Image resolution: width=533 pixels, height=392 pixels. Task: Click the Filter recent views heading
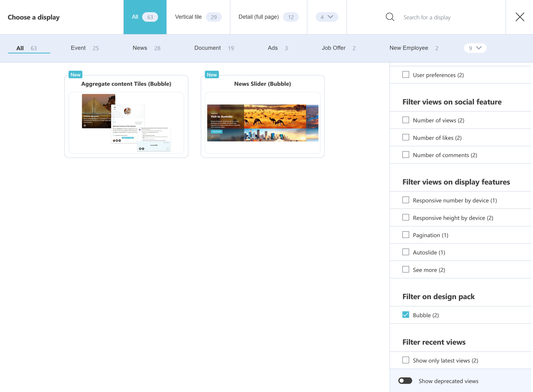(x=434, y=342)
